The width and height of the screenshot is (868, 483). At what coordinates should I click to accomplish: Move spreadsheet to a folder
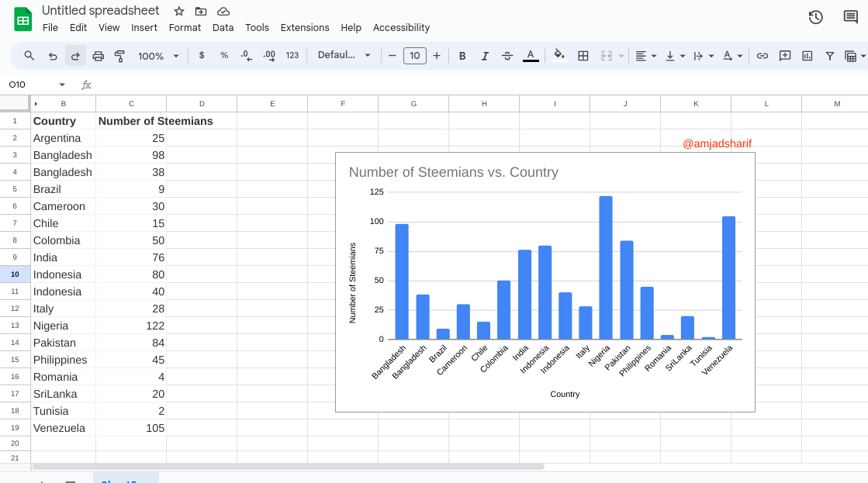click(201, 11)
